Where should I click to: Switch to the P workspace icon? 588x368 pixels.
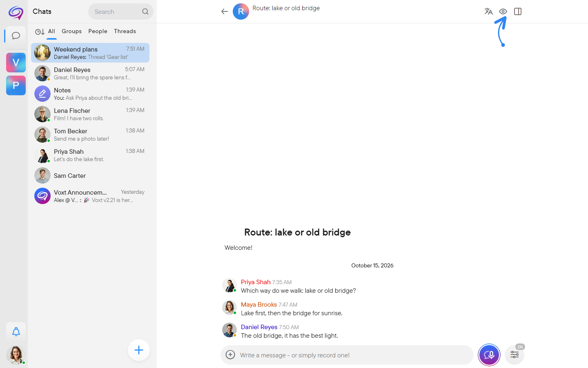pos(16,85)
